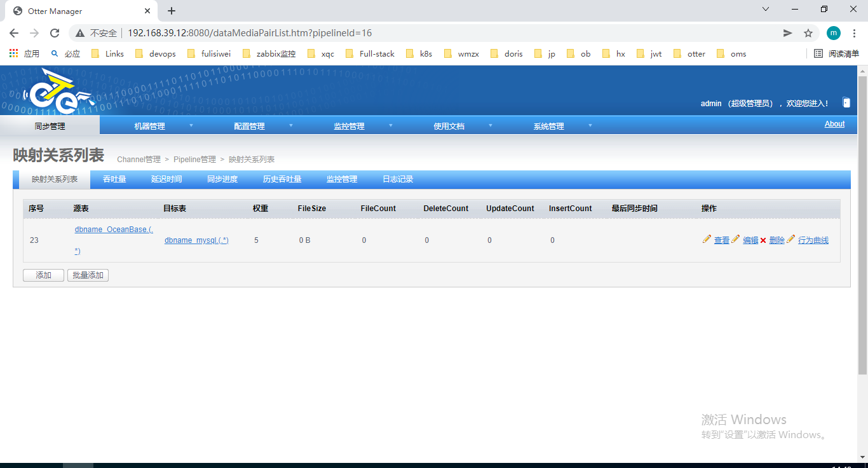Switch to the 映射关系列表 tab
The height and width of the screenshot is (468, 868).
click(55, 179)
